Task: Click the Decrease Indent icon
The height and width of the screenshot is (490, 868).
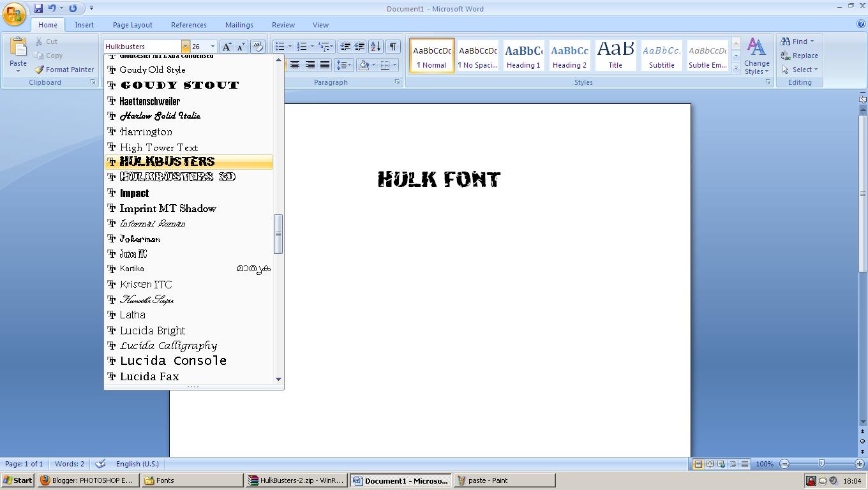Action: click(x=345, y=47)
